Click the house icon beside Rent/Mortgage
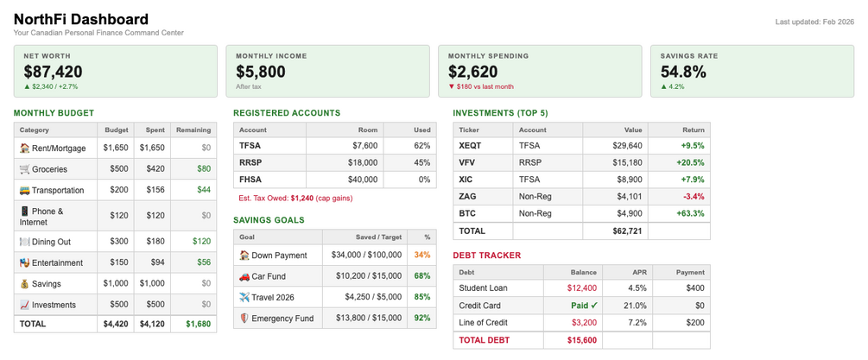The image size is (868, 360). [24, 148]
